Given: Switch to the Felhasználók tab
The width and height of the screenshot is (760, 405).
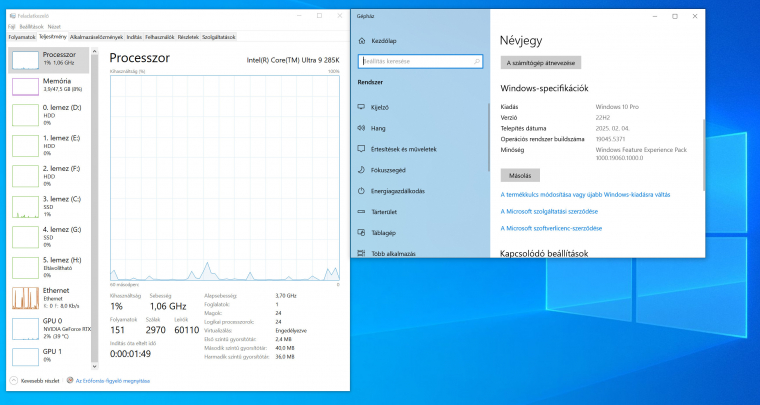Looking at the screenshot, I should pos(160,37).
